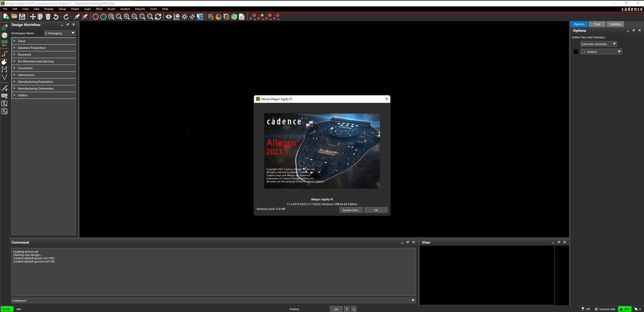Click the first wire bond tool icon
Viewport: 644px width, 312px height.
click(253, 17)
